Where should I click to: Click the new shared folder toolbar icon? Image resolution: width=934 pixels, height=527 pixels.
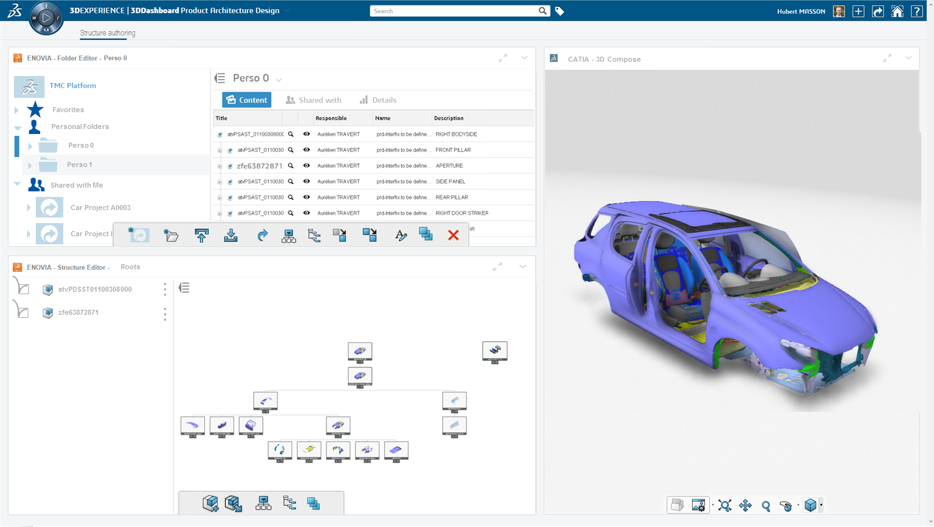(x=138, y=235)
